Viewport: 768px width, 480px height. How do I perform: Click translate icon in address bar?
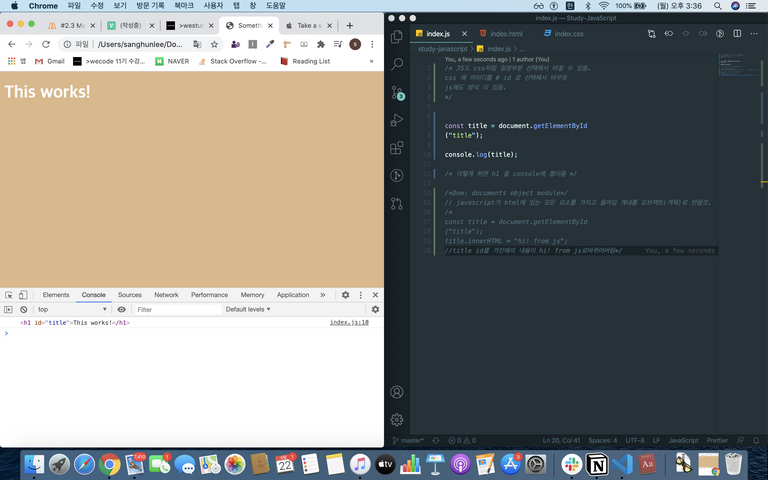pyautogui.click(x=197, y=44)
